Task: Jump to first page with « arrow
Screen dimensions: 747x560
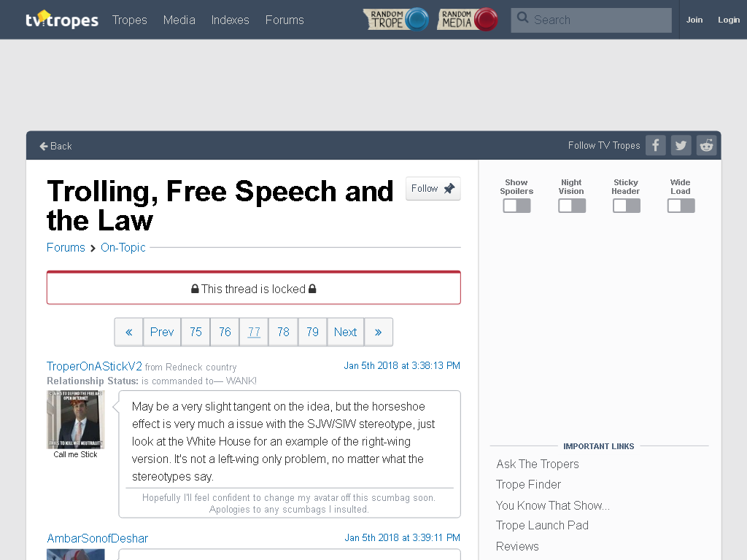Action: (x=128, y=332)
